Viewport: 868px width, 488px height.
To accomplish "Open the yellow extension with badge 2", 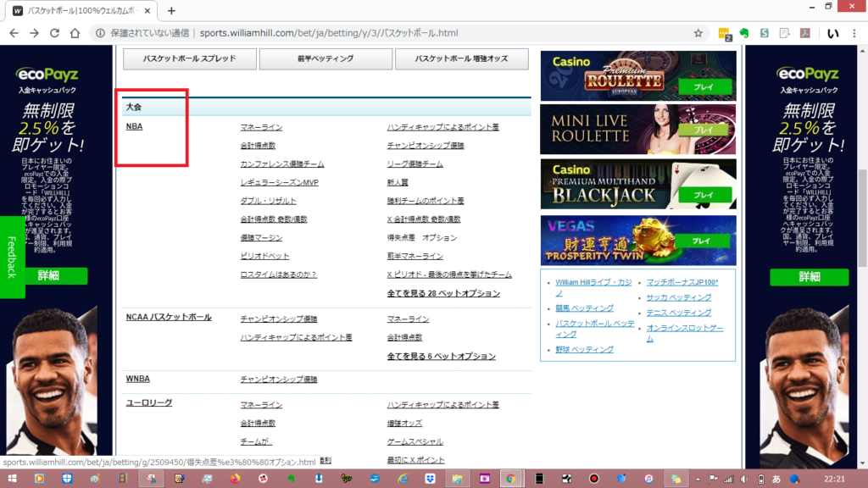I will (724, 34).
